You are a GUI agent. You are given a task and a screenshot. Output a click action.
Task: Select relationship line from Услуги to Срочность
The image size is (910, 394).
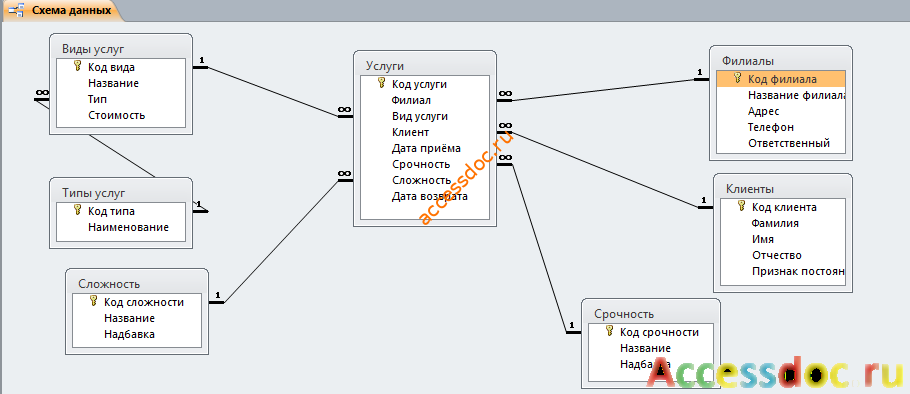click(x=539, y=248)
